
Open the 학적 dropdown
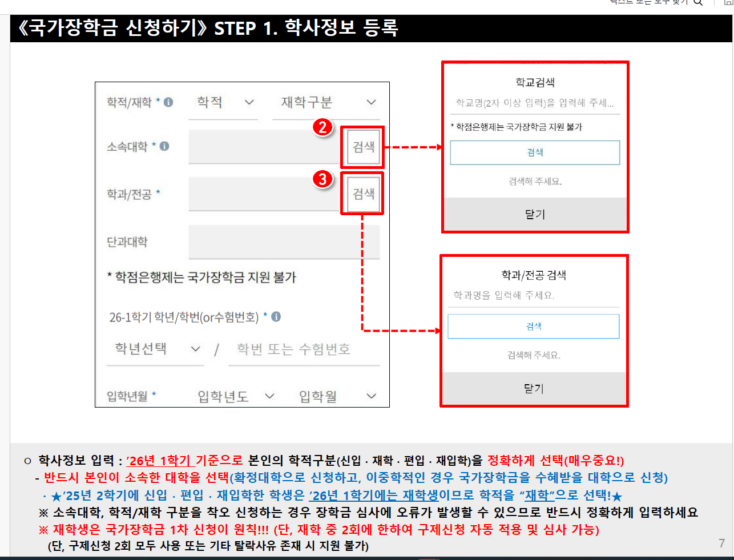tap(223, 101)
